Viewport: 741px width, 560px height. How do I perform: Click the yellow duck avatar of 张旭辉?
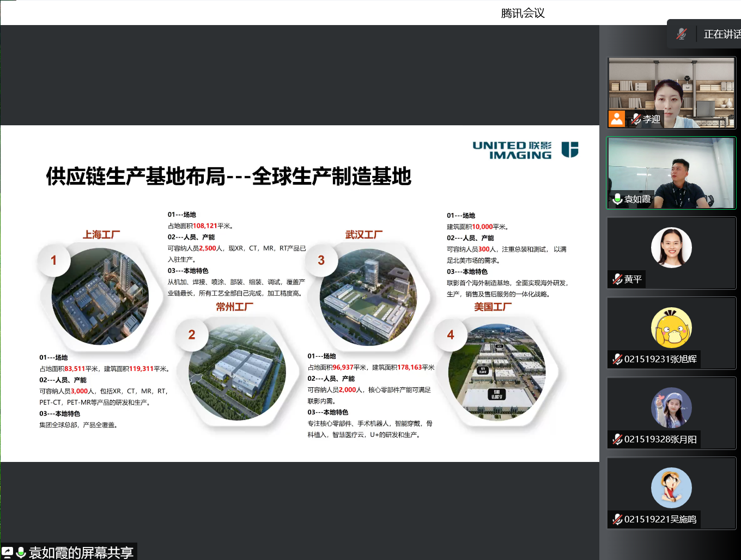tap(671, 328)
